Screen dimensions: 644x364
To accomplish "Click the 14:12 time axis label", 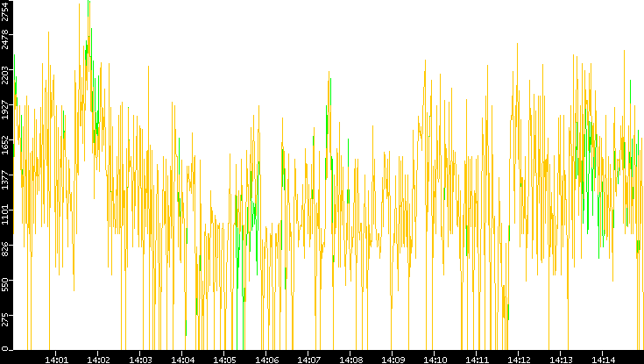I will 519,360.
